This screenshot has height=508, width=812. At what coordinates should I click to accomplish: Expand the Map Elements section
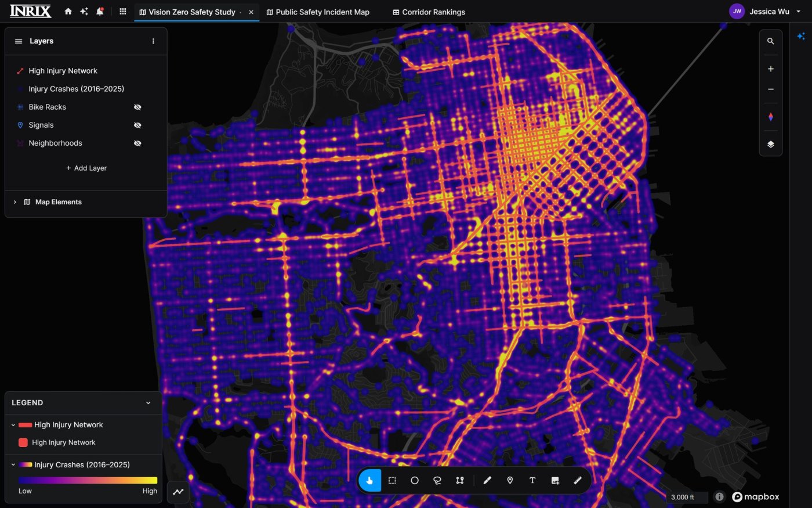point(14,202)
